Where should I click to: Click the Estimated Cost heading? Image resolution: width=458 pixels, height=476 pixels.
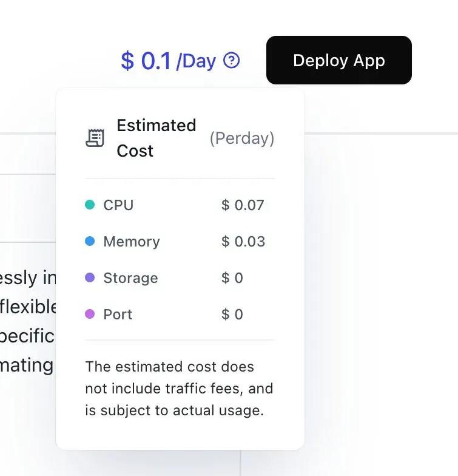156,138
